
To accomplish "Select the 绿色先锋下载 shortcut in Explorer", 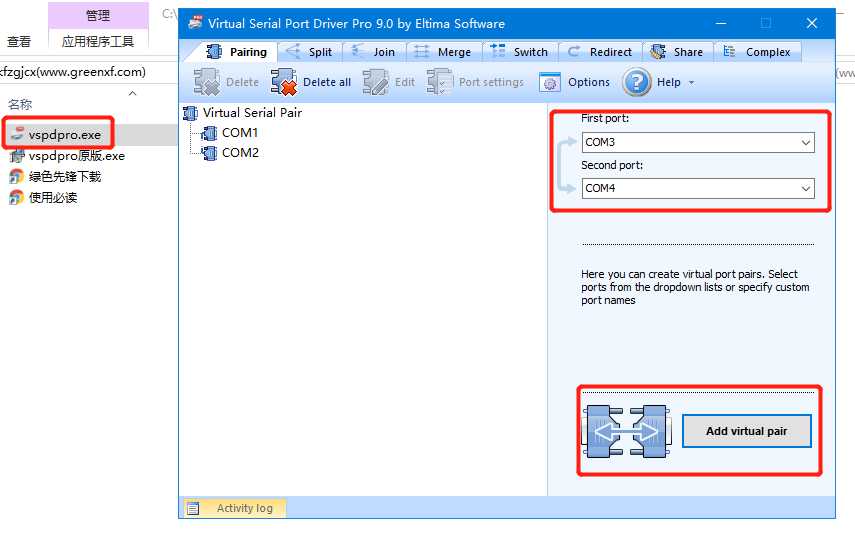I will (65, 177).
